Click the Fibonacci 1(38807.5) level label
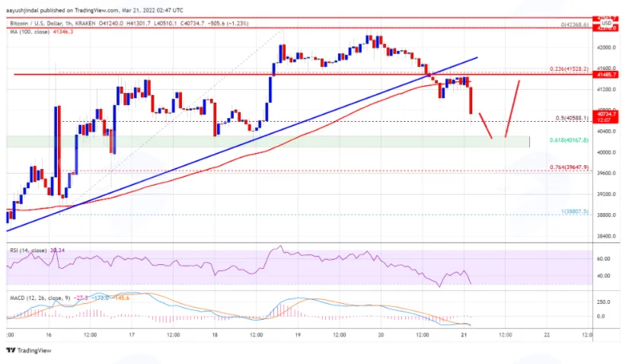 [x=575, y=211]
